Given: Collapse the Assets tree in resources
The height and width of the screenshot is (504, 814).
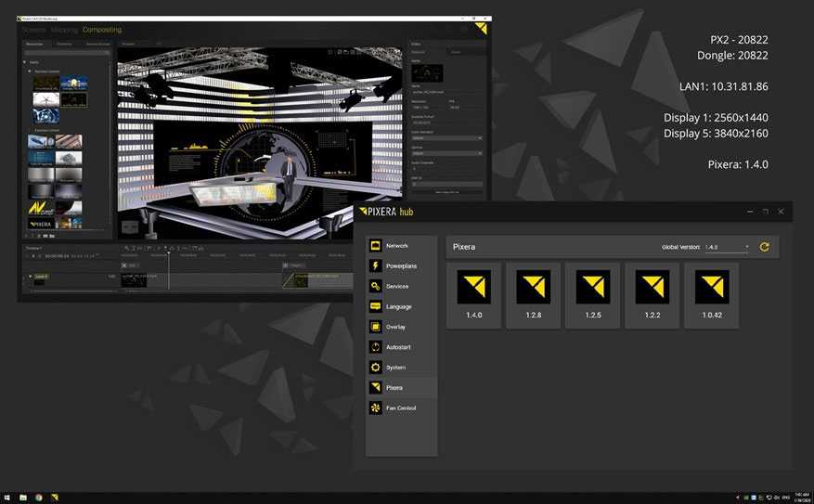Looking at the screenshot, I should pos(27,62).
